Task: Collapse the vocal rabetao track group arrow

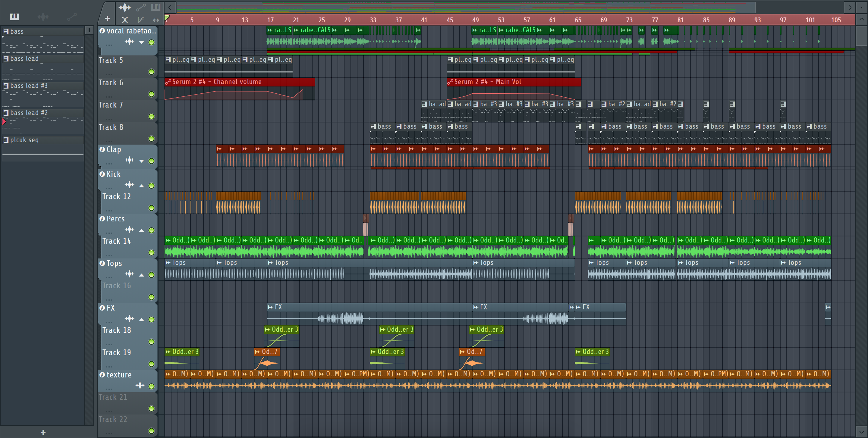Action: [142, 42]
